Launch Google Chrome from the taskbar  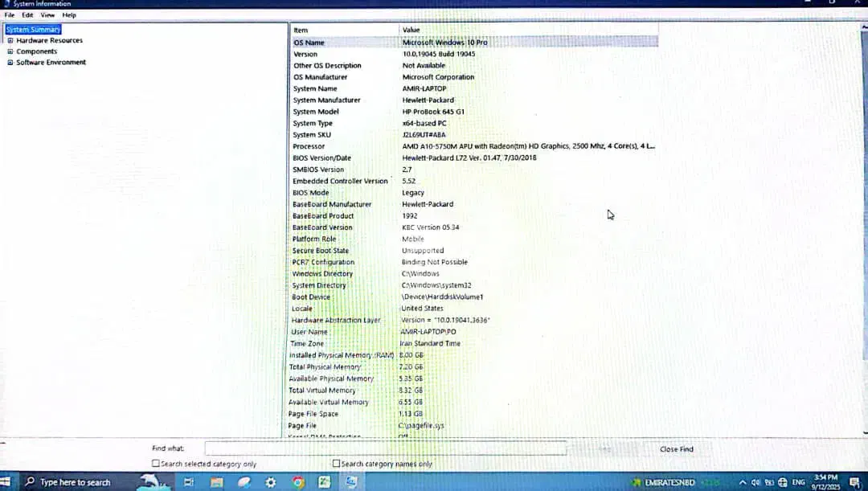coord(298,482)
